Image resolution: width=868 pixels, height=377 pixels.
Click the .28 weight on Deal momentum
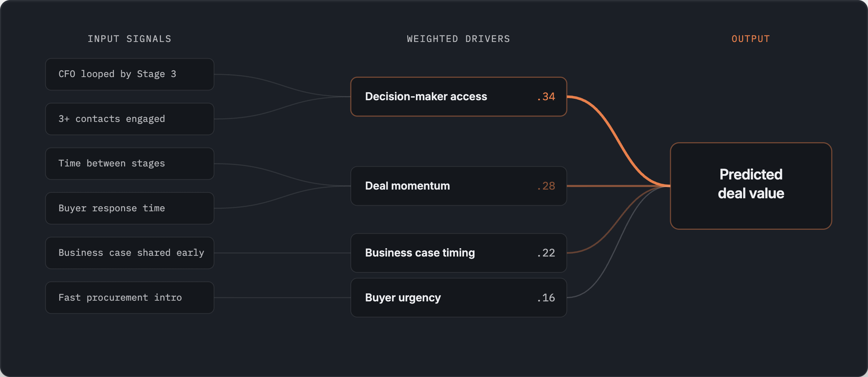pos(546,186)
